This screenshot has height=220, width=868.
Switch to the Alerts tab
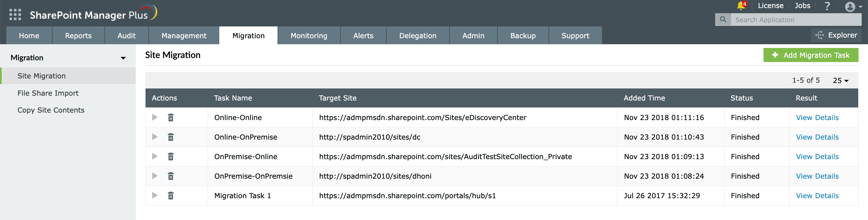point(363,35)
